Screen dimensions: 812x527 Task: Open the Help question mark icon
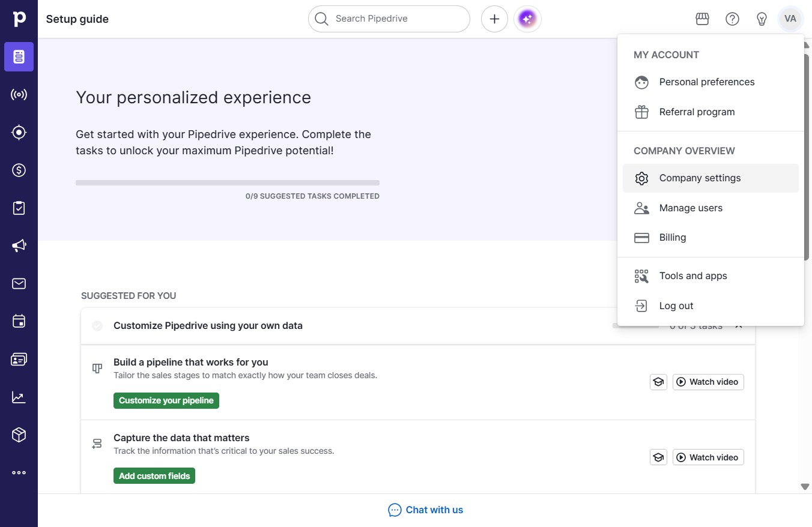732,19
